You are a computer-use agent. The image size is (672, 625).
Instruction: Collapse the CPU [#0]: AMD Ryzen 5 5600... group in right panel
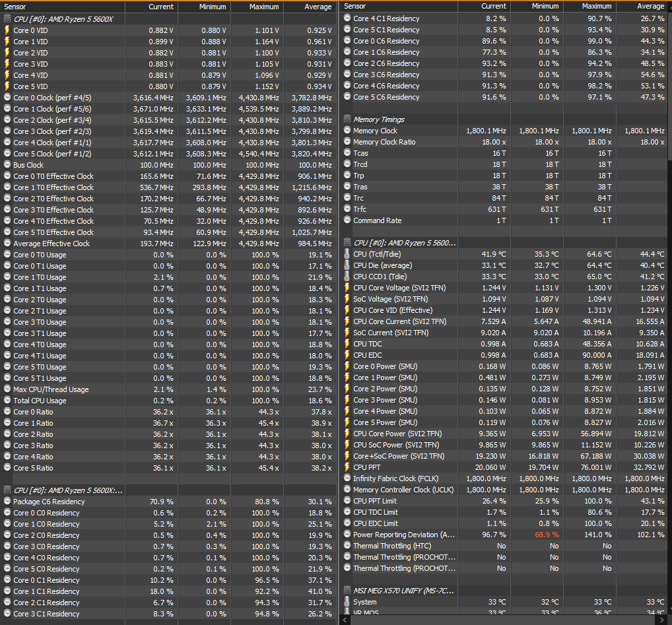coord(347,242)
